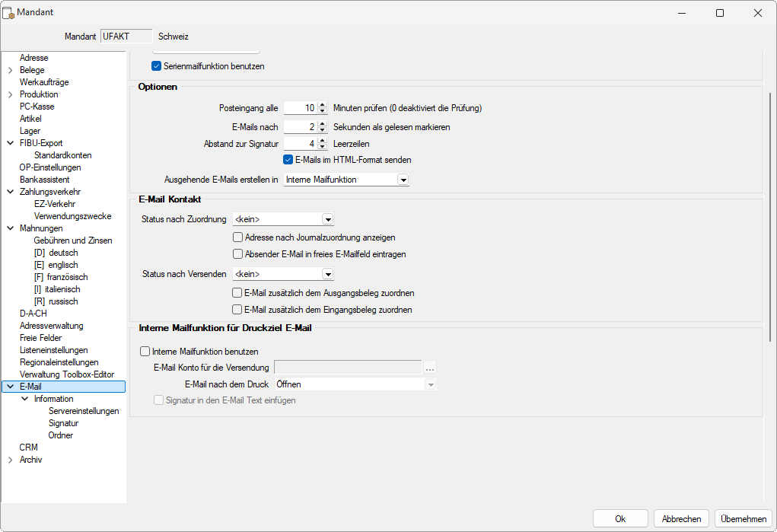The image size is (777, 532).
Task: Uncheck E-Mails im HTML-Format senden
Action: pos(288,160)
